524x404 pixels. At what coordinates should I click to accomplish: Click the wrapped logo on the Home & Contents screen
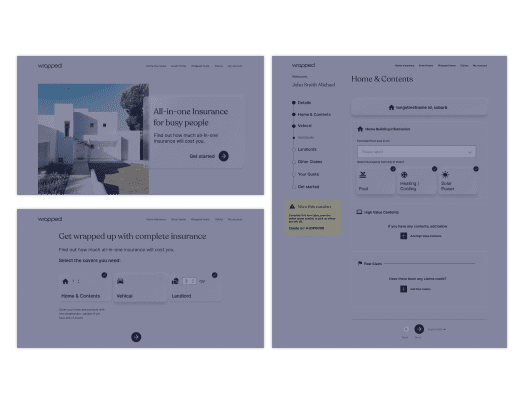[x=303, y=65]
